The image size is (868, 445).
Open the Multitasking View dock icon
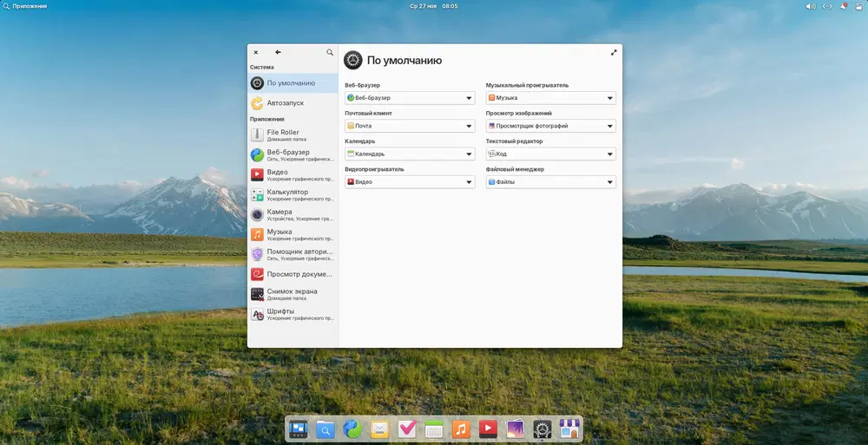point(299,429)
